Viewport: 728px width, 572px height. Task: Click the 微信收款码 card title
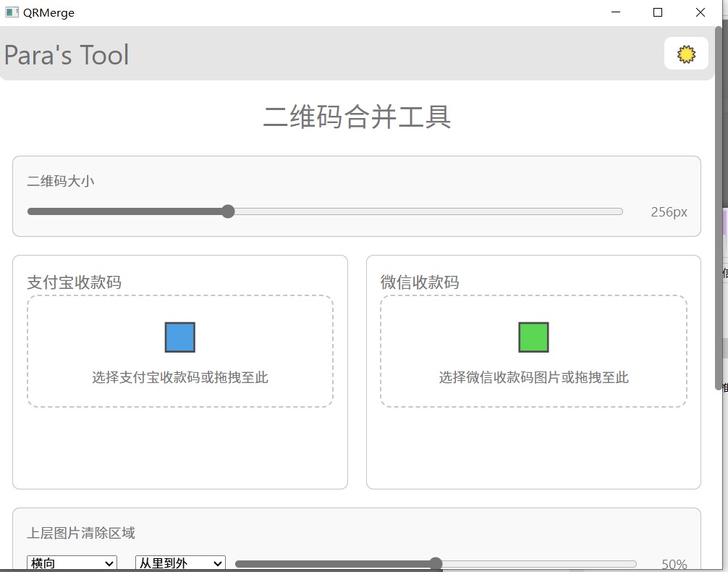pos(420,282)
